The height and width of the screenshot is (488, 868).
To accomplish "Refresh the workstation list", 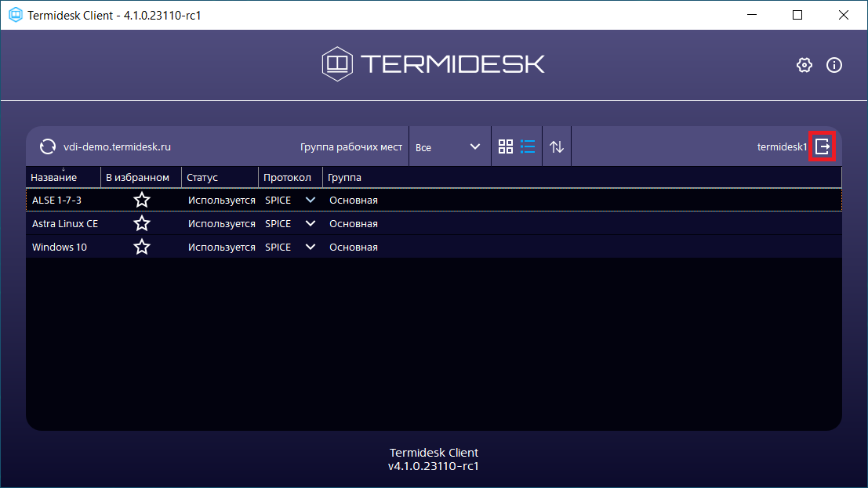I will coord(48,146).
